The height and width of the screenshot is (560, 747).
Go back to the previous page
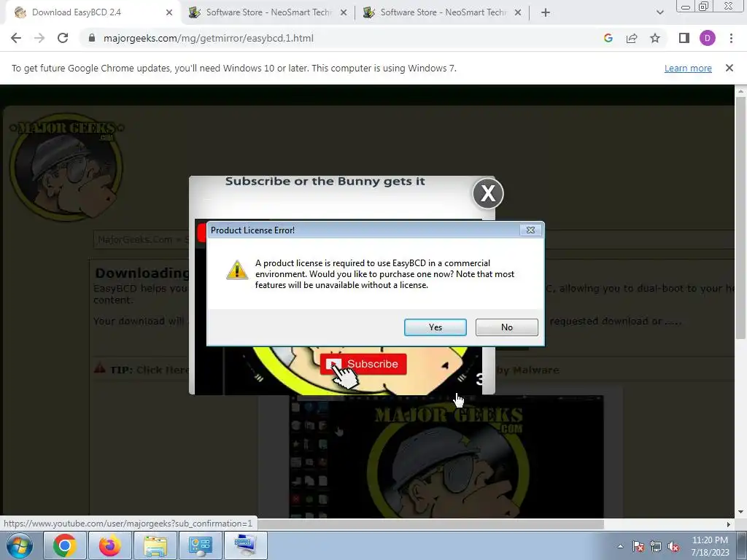[16, 38]
